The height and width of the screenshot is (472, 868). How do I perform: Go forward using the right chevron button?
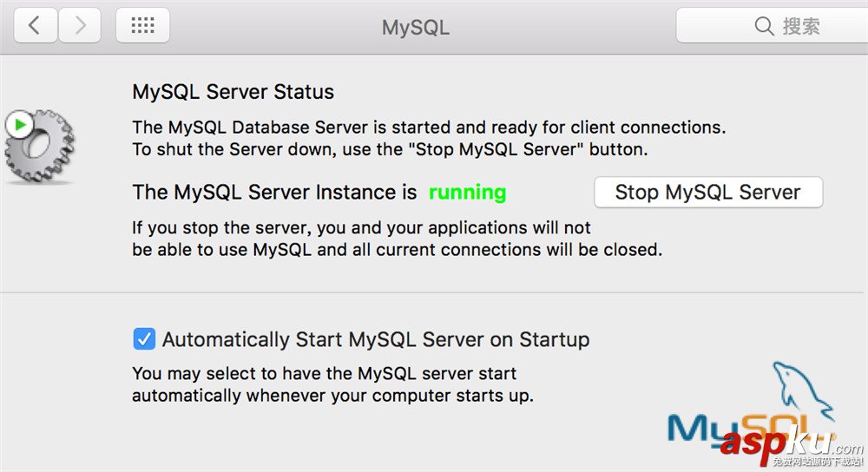point(81,26)
